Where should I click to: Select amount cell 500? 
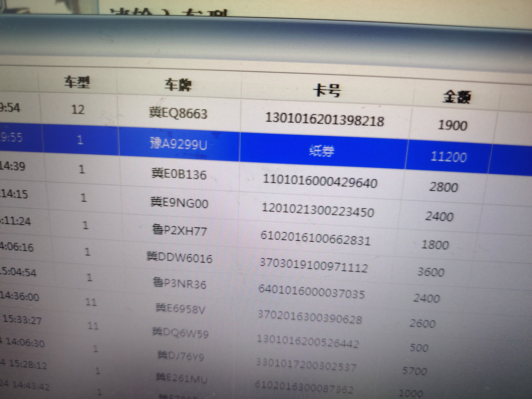(419, 348)
